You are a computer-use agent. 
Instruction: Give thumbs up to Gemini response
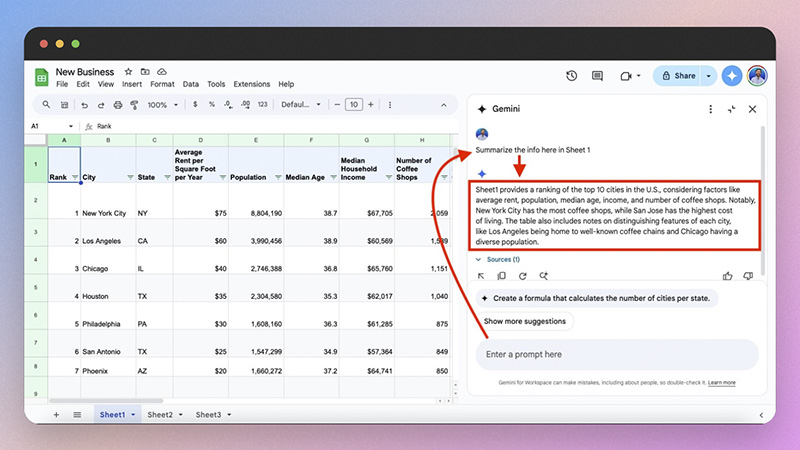tap(728, 276)
